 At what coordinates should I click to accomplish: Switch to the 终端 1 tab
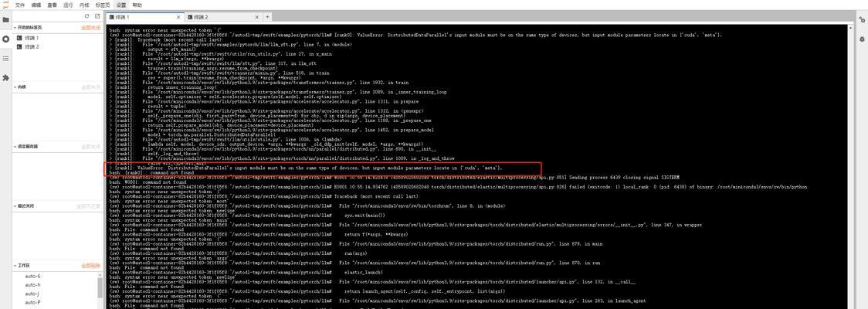[x=144, y=17]
